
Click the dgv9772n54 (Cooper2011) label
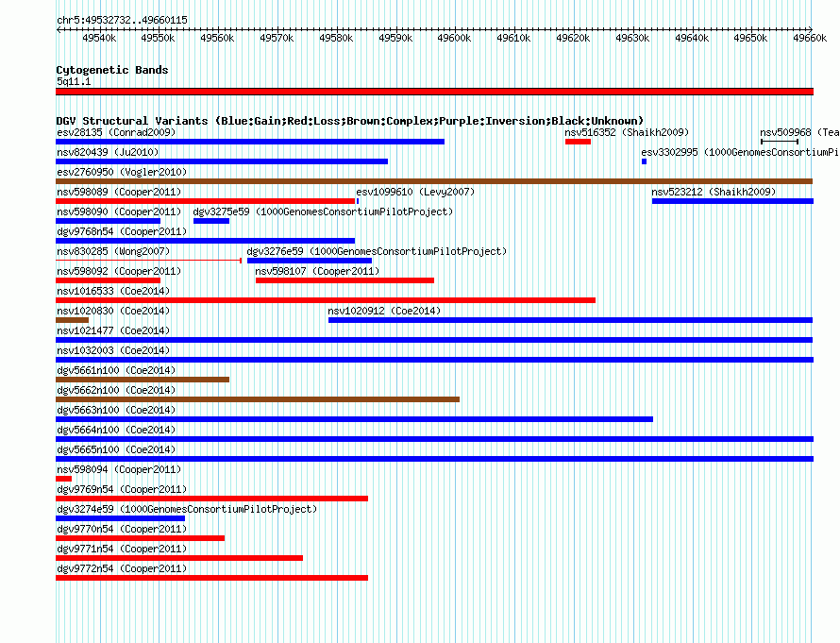coord(122,568)
